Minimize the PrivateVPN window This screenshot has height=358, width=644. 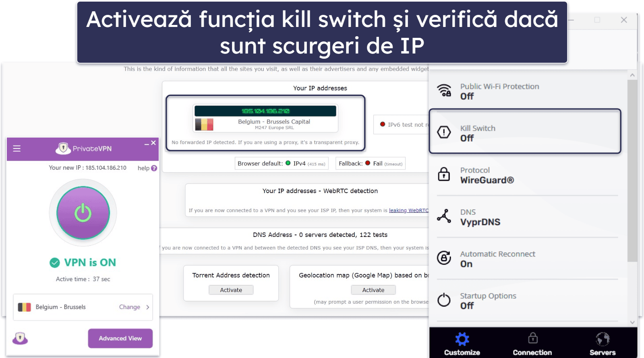tap(147, 144)
